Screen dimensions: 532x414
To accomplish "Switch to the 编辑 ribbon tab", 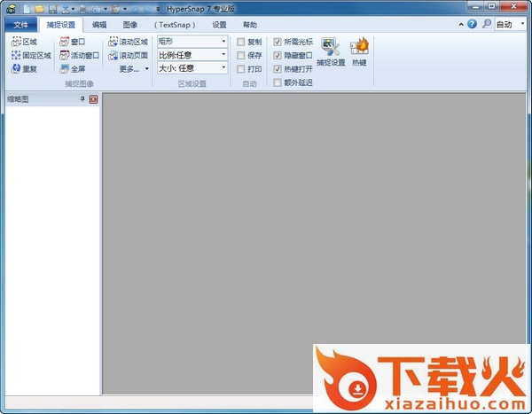I will pyautogui.click(x=99, y=25).
